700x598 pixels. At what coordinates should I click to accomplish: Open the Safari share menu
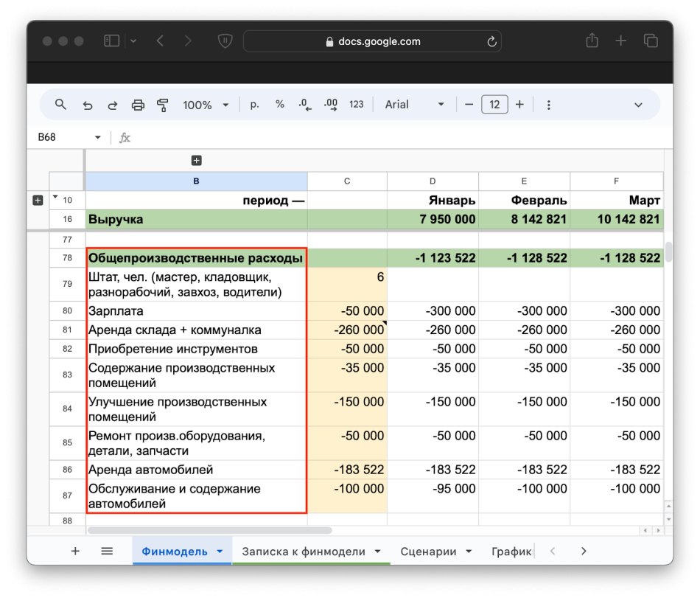pos(592,41)
